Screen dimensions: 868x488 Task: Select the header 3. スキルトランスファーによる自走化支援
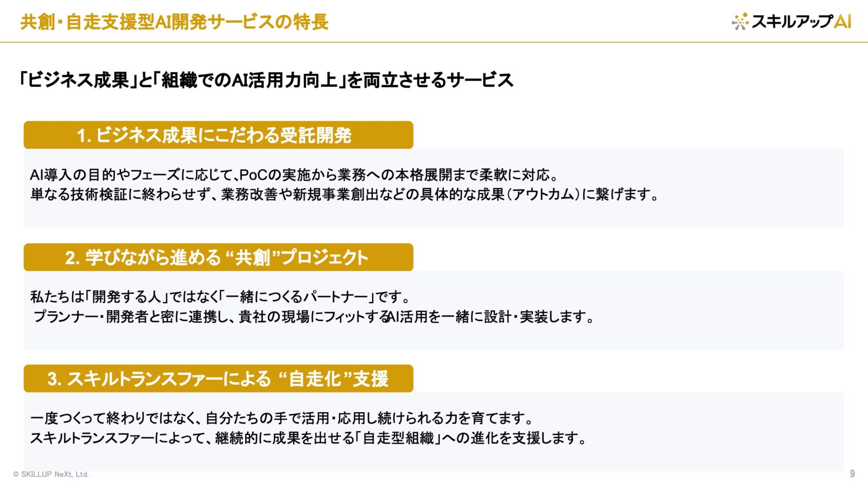(219, 378)
